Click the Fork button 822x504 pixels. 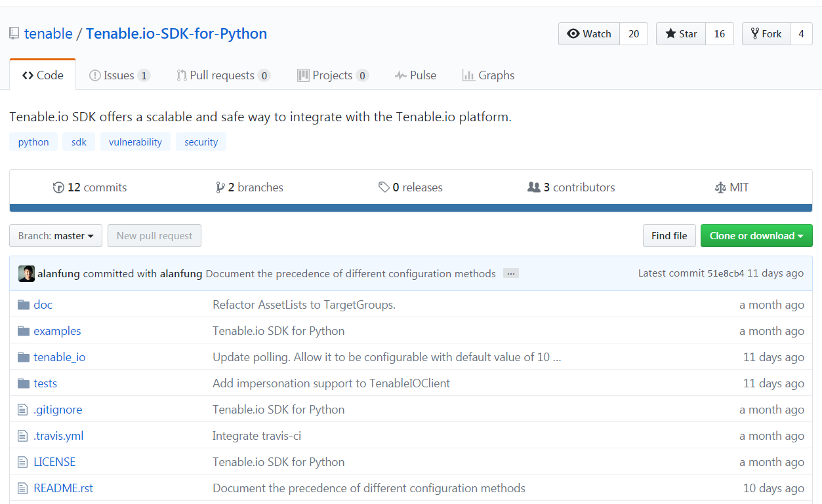pyautogui.click(x=766, y=34)
